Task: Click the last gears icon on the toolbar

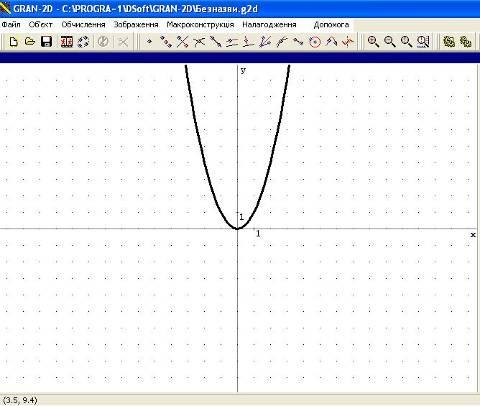Action: (465, 42)
